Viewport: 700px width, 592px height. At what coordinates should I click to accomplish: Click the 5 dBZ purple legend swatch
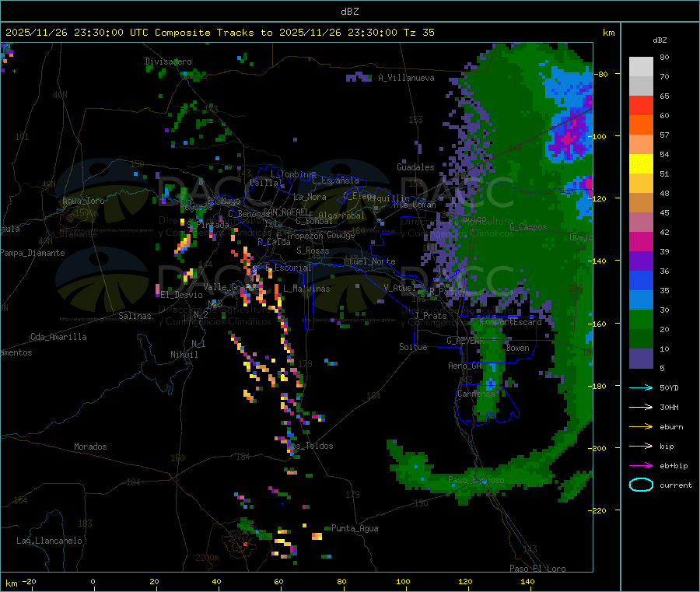coord(641,359)
